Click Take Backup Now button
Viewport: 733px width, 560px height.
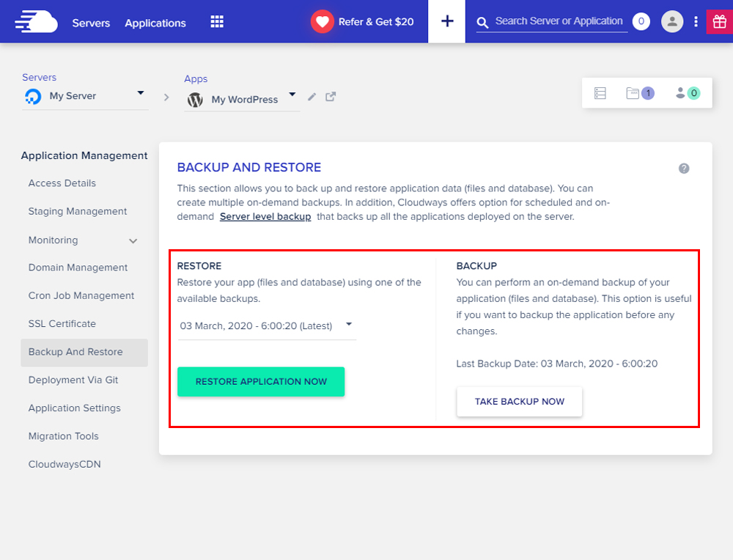pyautogui.click(x=520, y=401)
